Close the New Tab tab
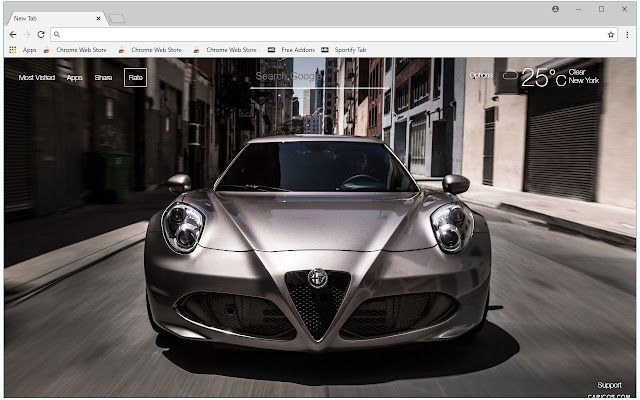 click(x=98, y=18)
